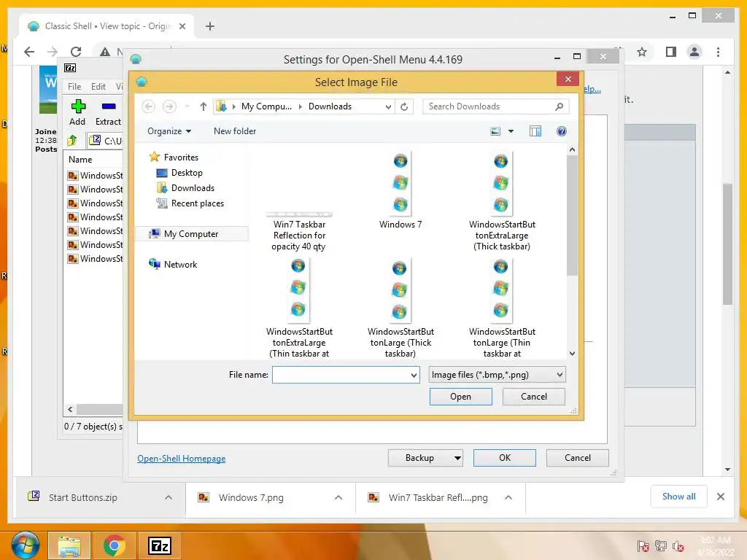747x560 pixels.
Task: Open the Organize dropdown menu
Action: click(x=169, y=131)
